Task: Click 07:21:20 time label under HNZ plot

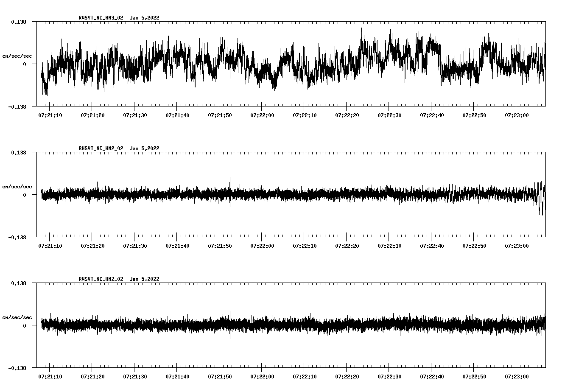Action: [x=92, y=376]
